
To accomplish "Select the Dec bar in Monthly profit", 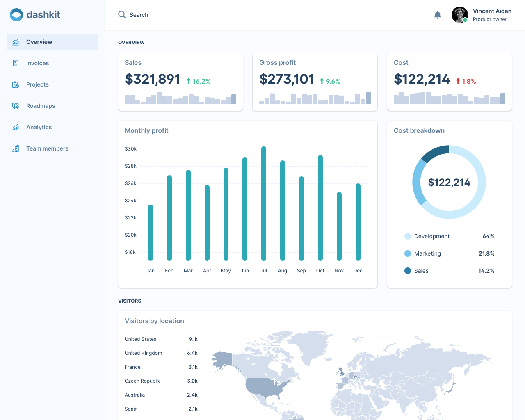I will coord(358,222).
